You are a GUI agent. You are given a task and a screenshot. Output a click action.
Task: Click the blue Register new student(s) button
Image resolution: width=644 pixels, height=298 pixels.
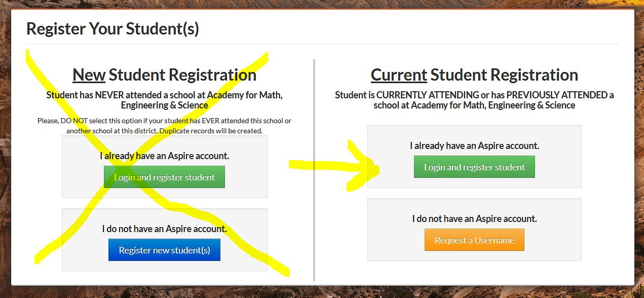[164, 250]
